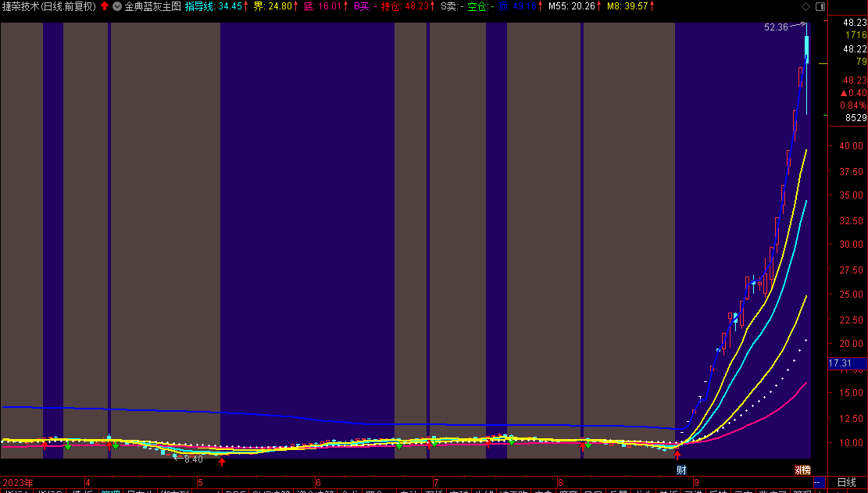This screenshot has width=868, height=493.
Task: Open the indicator dropdown chevron beside 金典蓝灰主图
Action: [117, 6]
